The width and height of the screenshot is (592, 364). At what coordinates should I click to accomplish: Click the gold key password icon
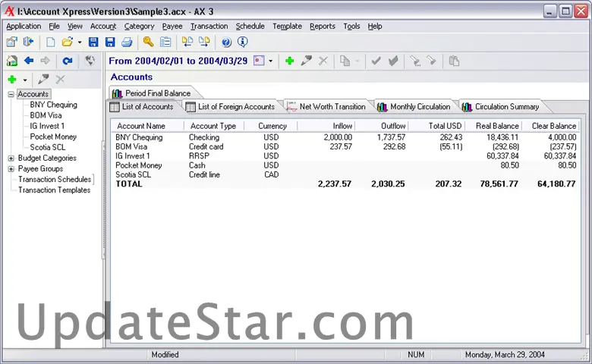pos(148,42)
